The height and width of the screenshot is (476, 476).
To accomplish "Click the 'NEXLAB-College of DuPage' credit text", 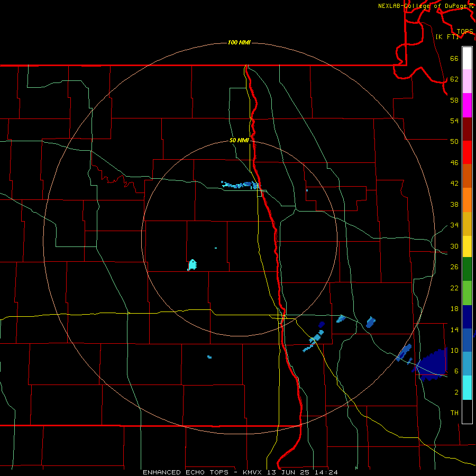I will point(423,6).
